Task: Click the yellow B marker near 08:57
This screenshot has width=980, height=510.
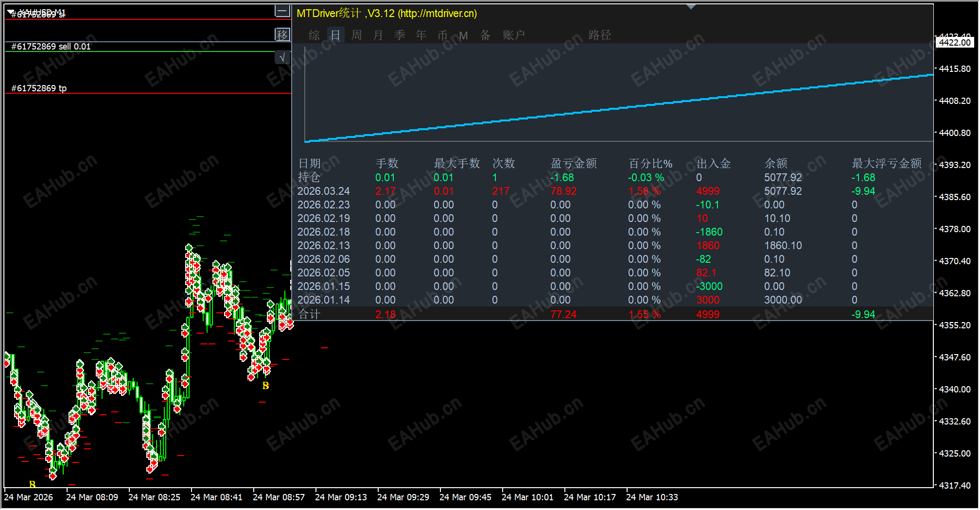Action: (265, 386)
